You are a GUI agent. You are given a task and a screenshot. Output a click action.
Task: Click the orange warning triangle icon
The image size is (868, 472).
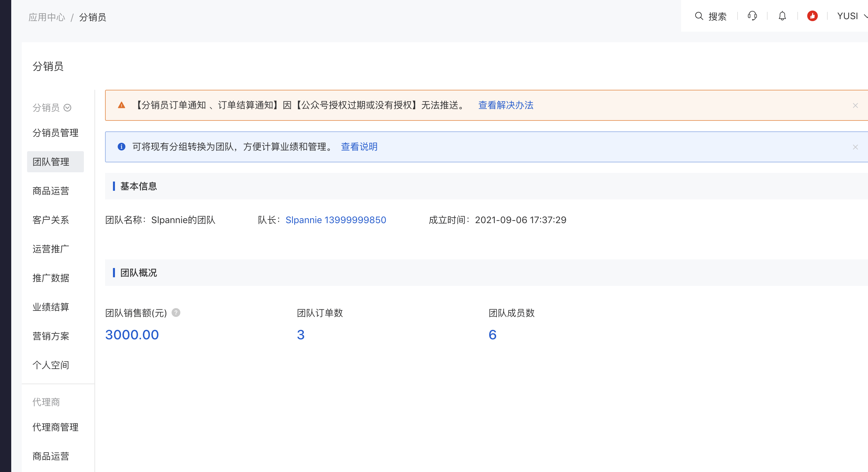[122, 105]
